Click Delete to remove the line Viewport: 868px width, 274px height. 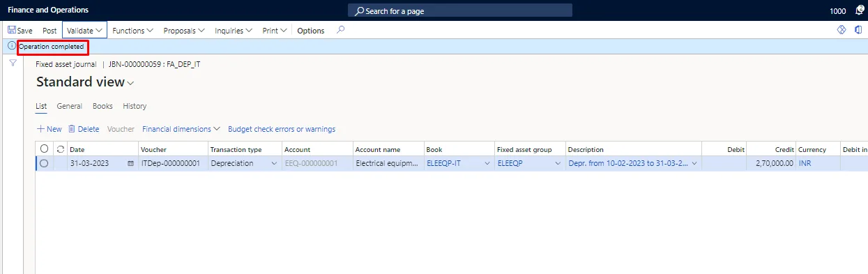click(x=84, y=129)
